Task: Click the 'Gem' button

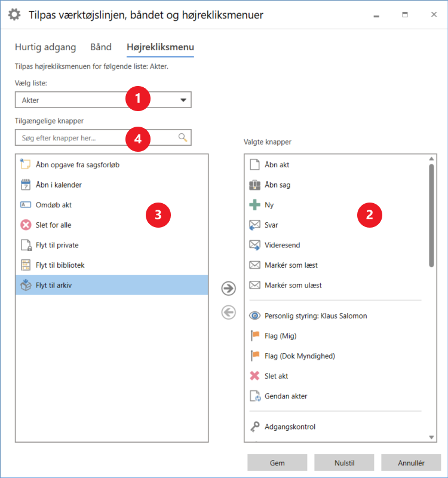Action: click(x=277, y=462)
